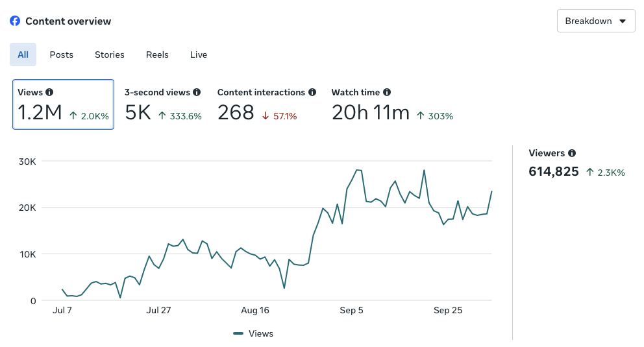This screenshot has width=644, height=347.
Task: Click the 10K axis label
Action: click(27, 254)
